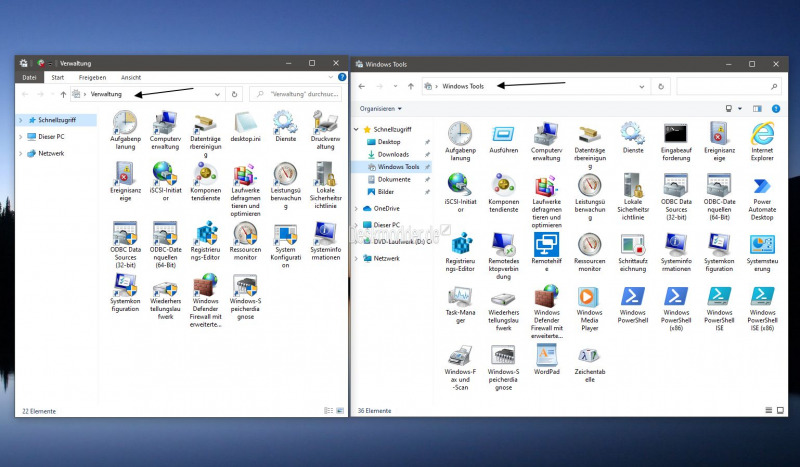Open Windows Media Player icon
This screenshot has width=800, height=467.
point(589,309)
